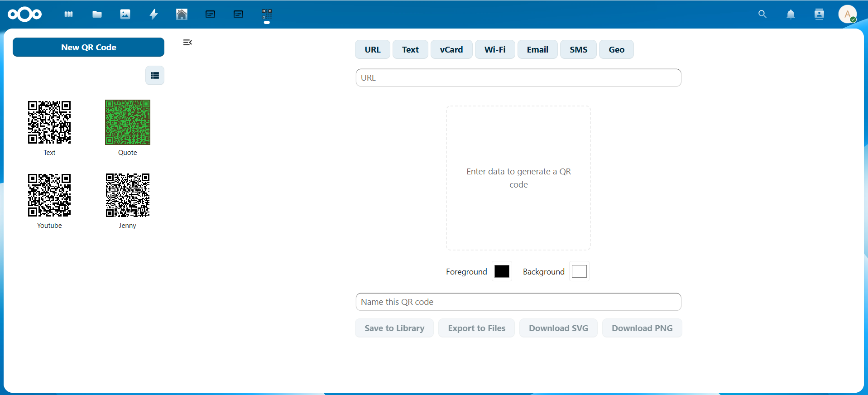Viewport: 868px width, 395px height.
Task: Select the Email type tab
Action: 537,49
